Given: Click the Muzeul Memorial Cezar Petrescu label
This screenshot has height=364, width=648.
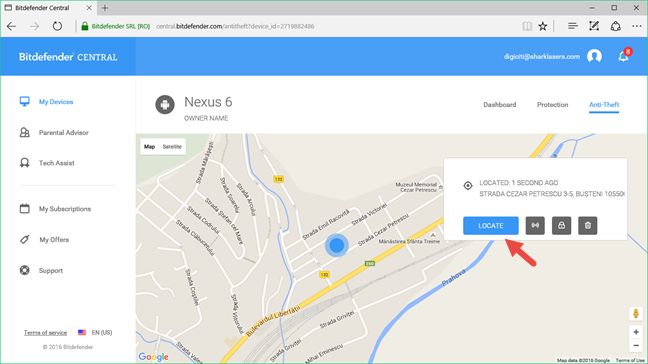Looking at the screenshot, I should point(416,187).
